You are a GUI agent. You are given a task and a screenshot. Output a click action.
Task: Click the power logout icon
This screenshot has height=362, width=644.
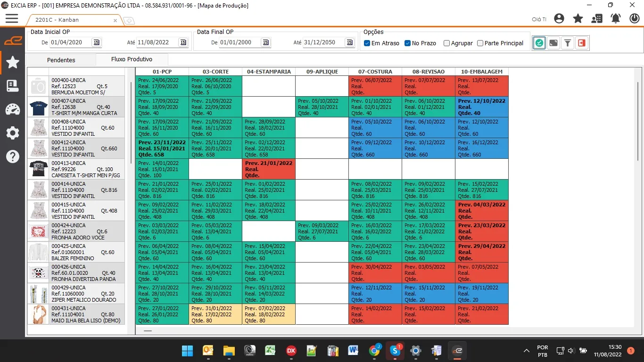[x=635, y=19]
